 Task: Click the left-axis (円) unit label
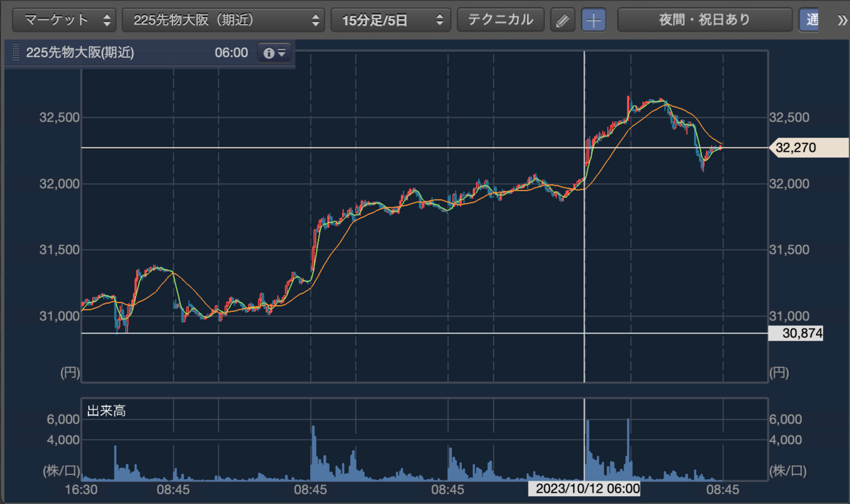point(69,372)
